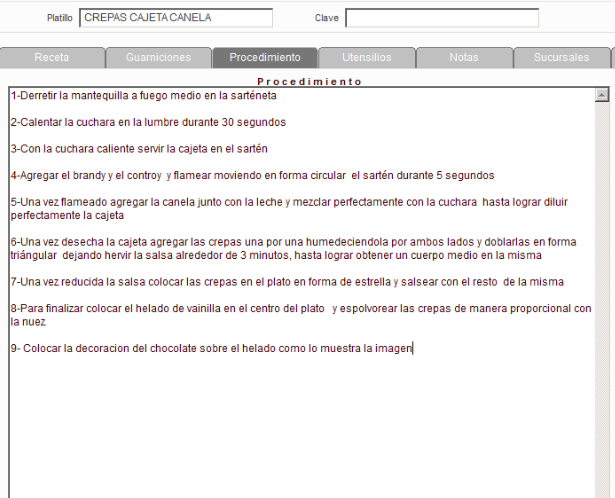Open the Guarniciones tab
The height and width of the screenshot is (498, 615).
coord(158,58)
